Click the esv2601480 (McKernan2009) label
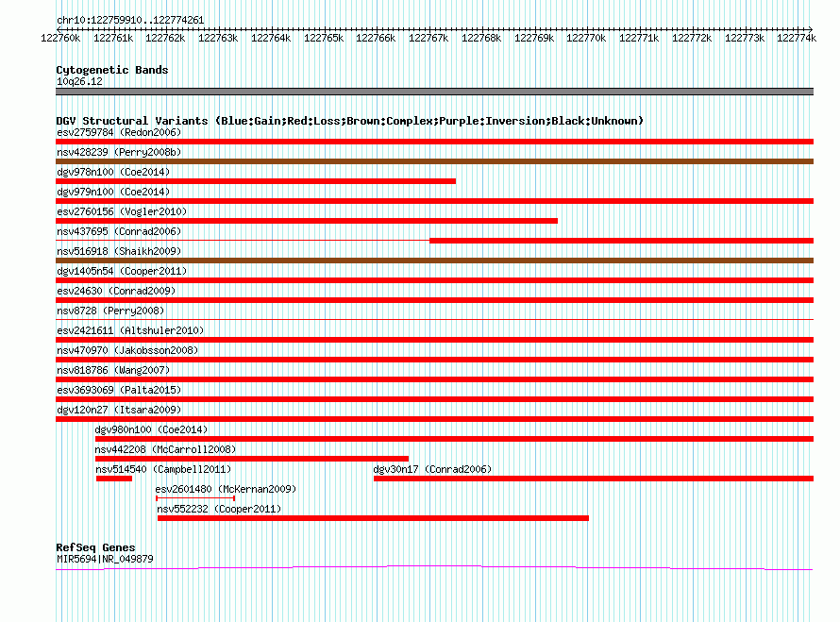 pos(226,489)
